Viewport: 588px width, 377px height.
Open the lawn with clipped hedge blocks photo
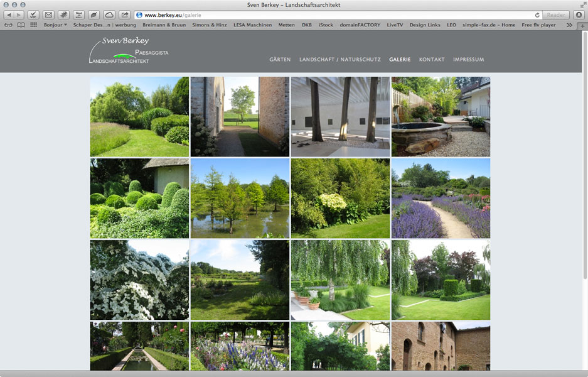pos(441,280)
